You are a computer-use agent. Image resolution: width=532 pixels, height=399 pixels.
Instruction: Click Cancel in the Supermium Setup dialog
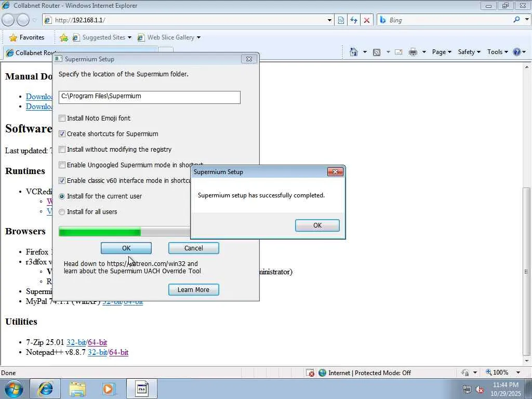(194, 248)
